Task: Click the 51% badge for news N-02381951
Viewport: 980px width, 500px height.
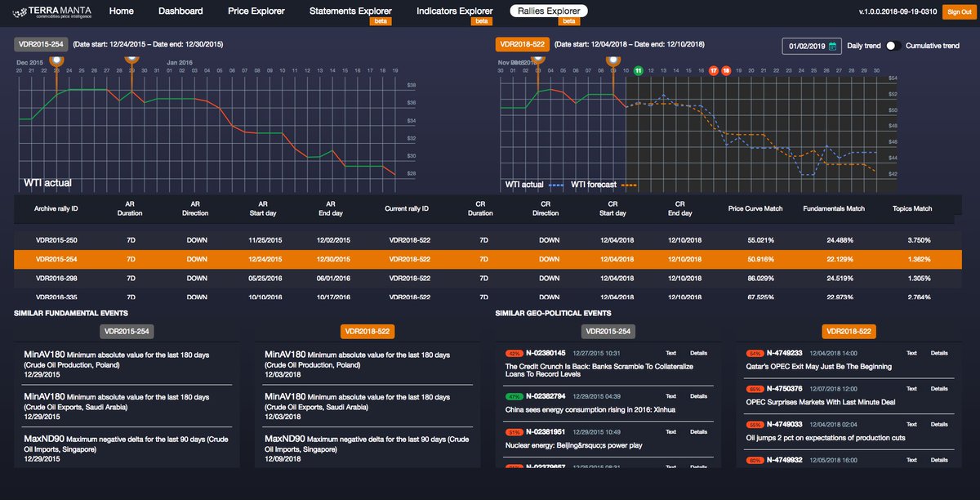Action: click(x=514, y=431)
